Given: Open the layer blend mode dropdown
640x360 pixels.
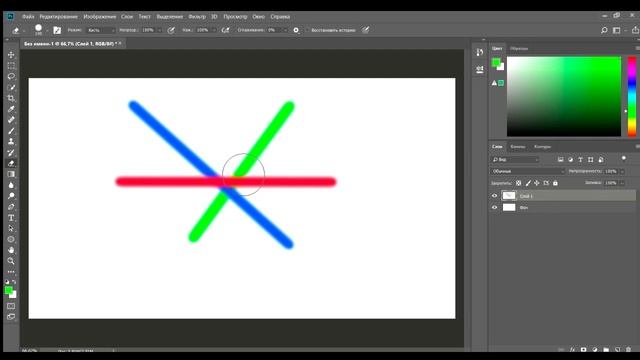Looking at the screenshot, I should coord(528,171).
